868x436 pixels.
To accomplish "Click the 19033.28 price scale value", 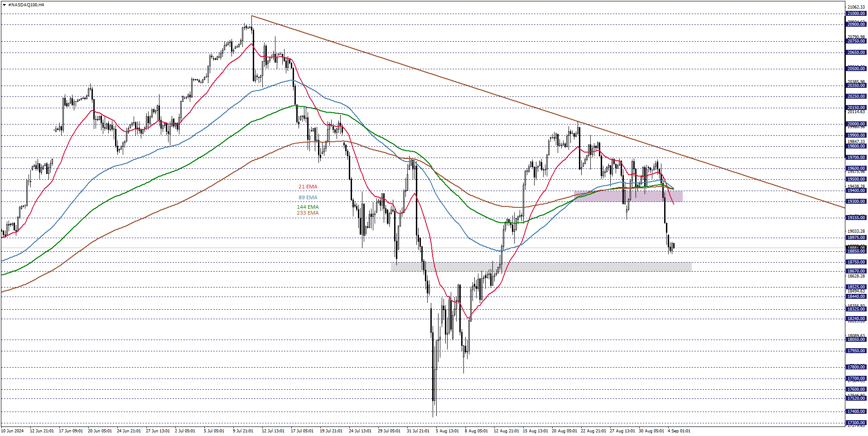I will 856,231.
